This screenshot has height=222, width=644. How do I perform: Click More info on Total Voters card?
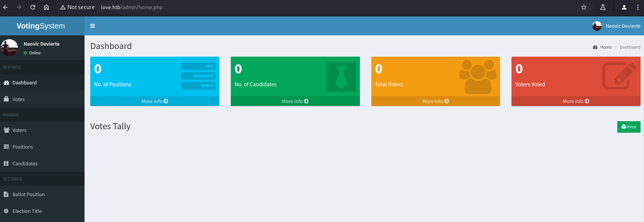tap(436, 101)
